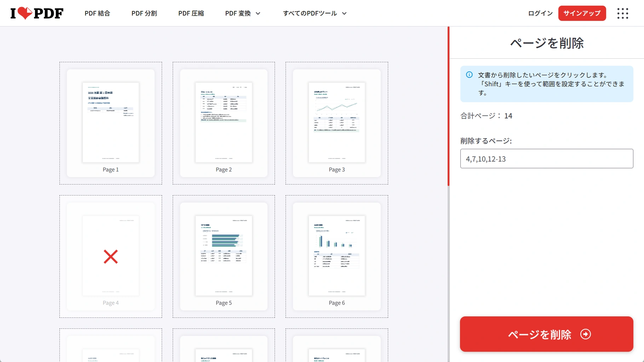The height and width of the screenshot is (362, 644).
Task: Click the ログイン link
Action: (x=540, y=13)
